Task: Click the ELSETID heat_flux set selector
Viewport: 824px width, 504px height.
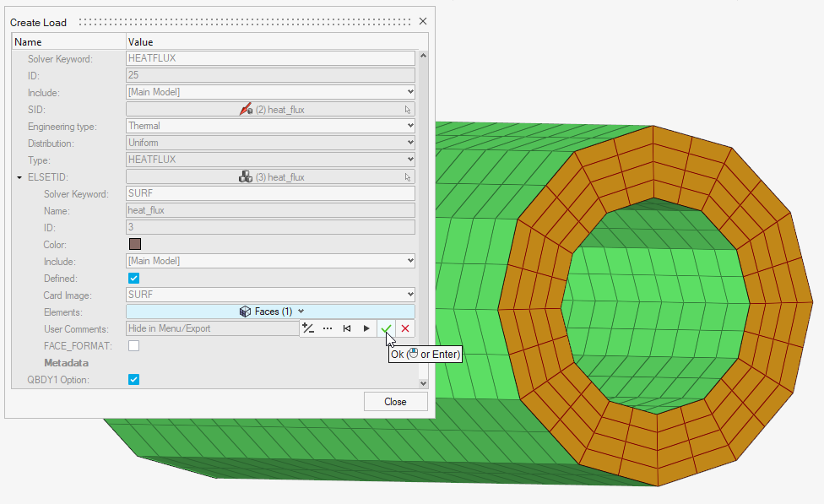Action: click(270, 177)
